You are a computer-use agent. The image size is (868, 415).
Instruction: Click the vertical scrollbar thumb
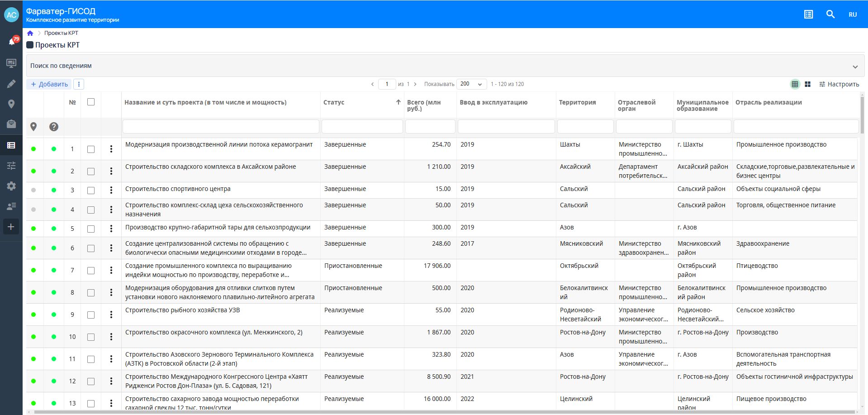862,115
